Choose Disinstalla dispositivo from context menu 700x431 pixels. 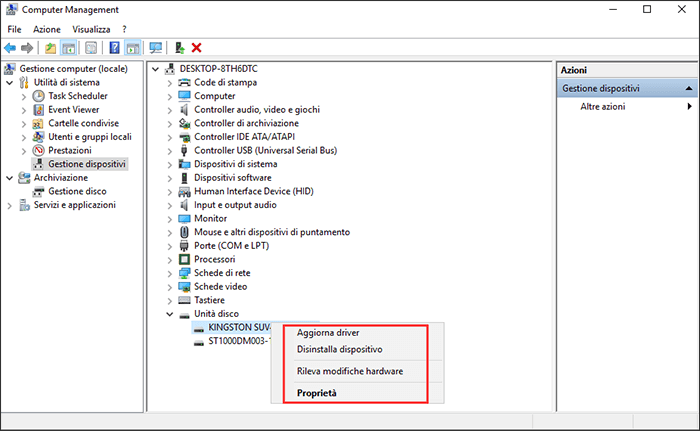[340, 349]
